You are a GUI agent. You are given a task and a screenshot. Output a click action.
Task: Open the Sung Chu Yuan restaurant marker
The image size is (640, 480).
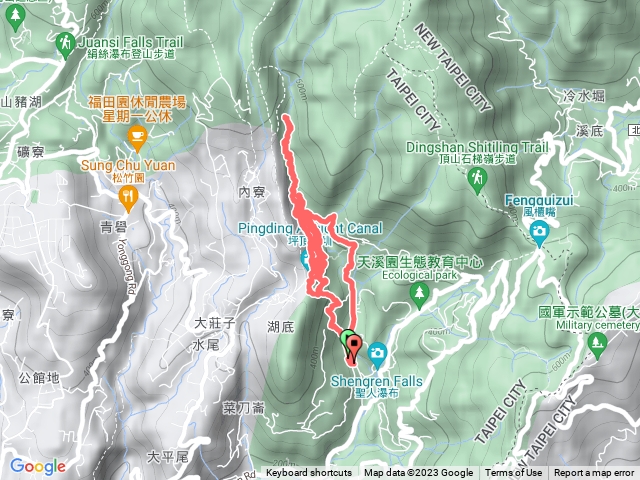click(128, 198)
